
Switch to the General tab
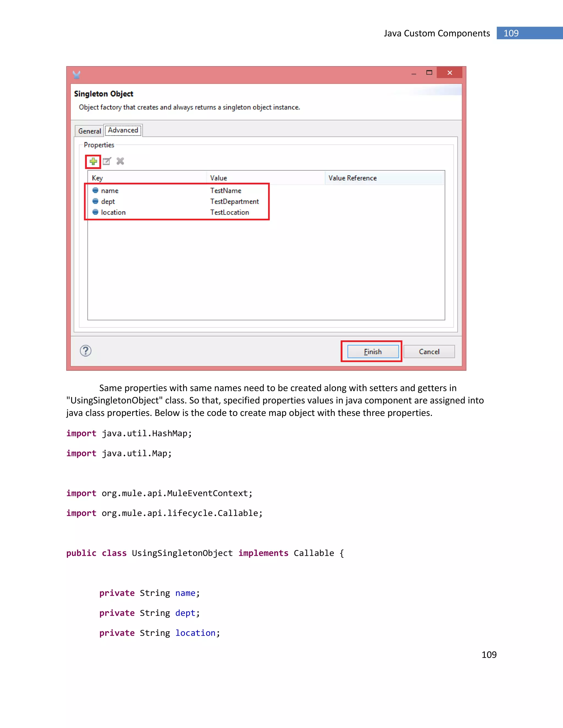pos(89,131)
